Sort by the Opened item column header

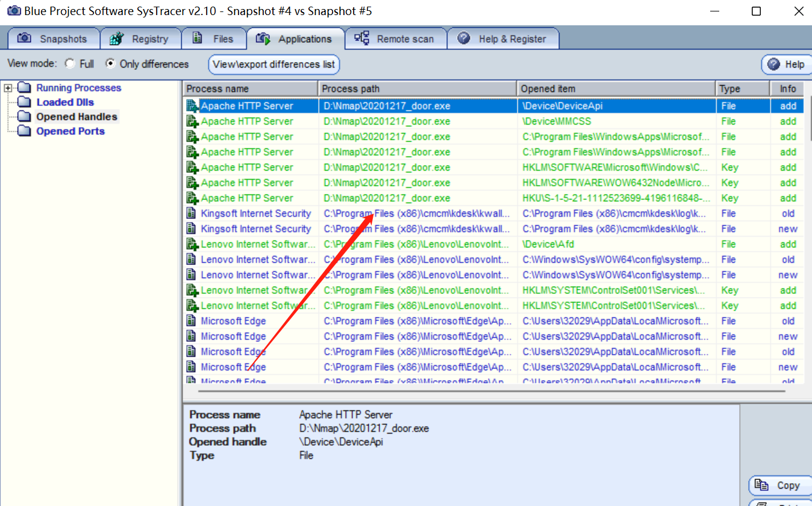pos(616,89)
